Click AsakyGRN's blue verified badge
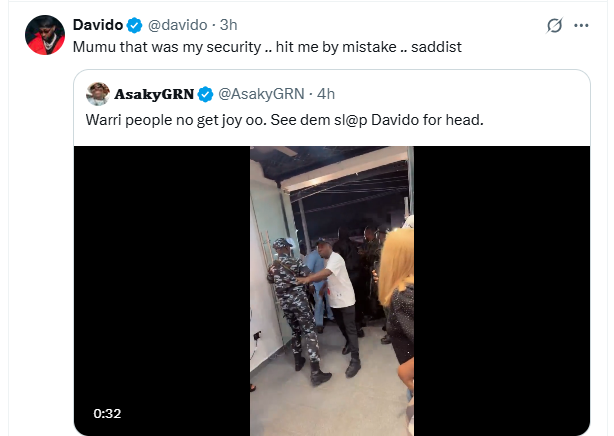Image resolution: width=614 pixels, height=436 pixels. coord(205,95)
